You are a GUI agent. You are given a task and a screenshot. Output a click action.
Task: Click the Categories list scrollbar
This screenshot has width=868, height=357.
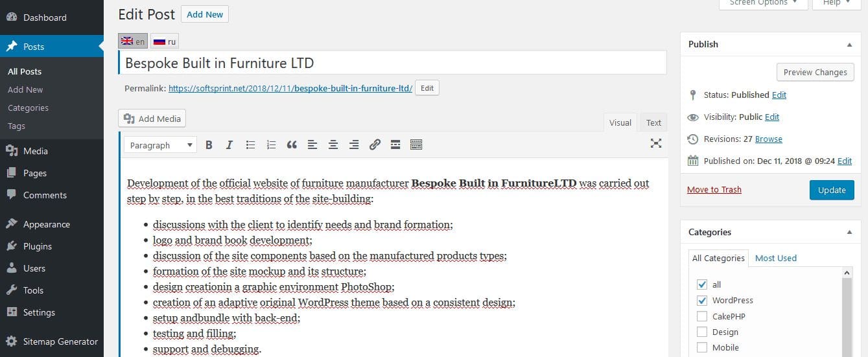(847, 312)
